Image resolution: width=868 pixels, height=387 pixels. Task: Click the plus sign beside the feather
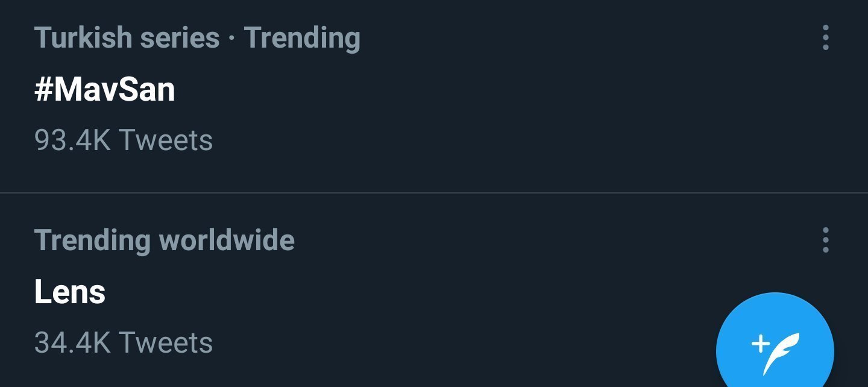[760, 344]
